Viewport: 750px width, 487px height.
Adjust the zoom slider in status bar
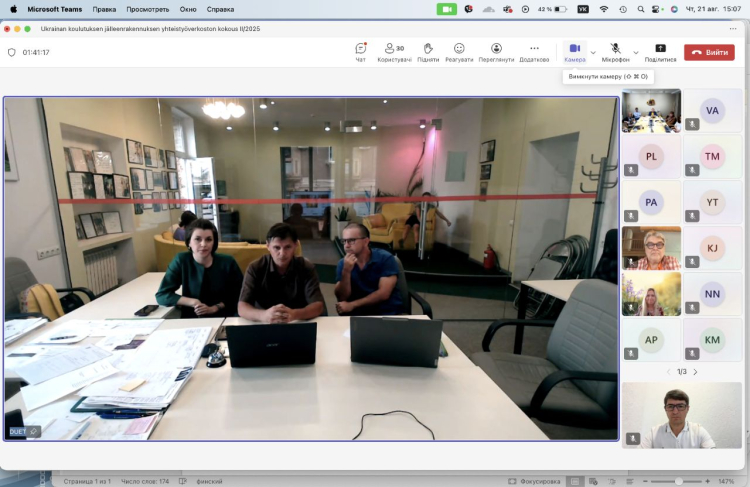678,481
